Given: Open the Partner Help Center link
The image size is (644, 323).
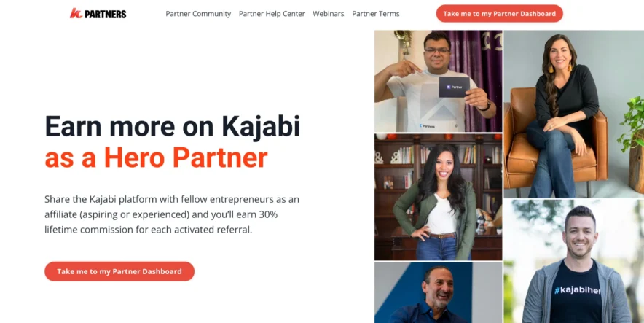Looking at the screenshot, I should 272,14.
